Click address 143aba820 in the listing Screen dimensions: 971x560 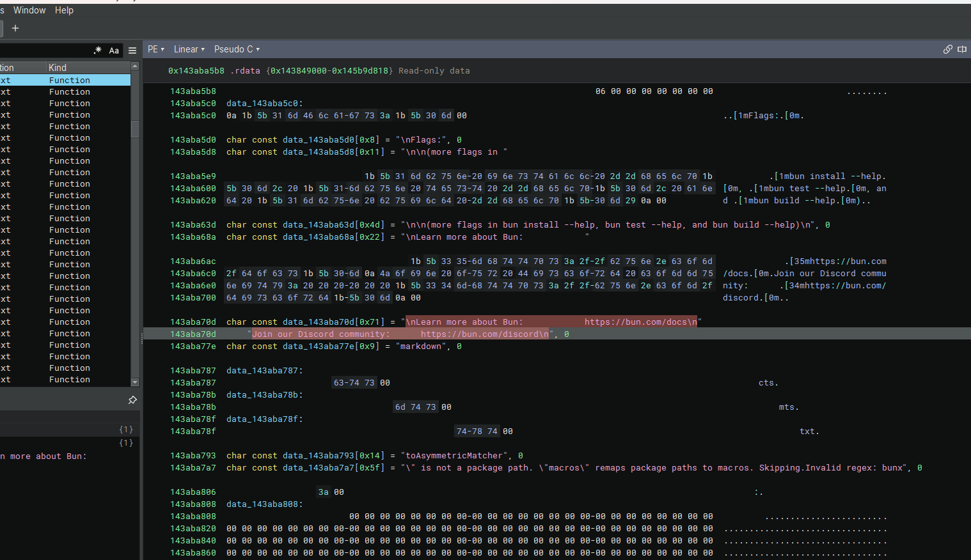pos(193,529)
